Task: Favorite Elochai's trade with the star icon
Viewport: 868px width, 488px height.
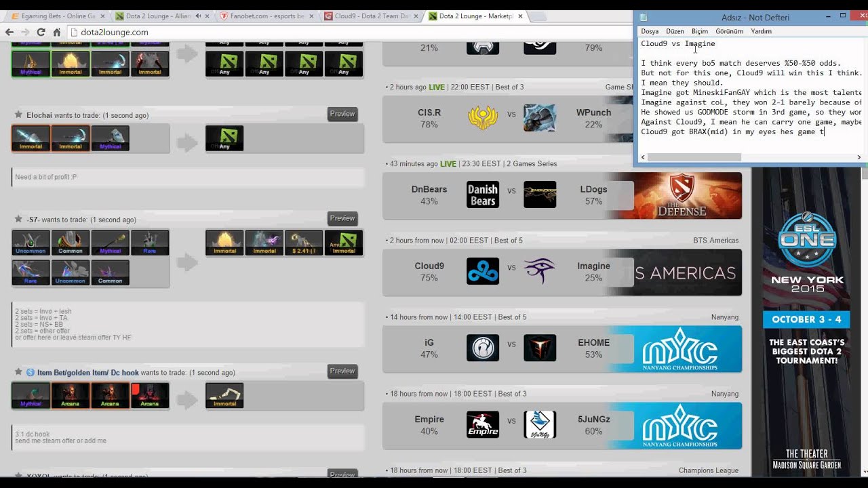Action: [18, 115]
